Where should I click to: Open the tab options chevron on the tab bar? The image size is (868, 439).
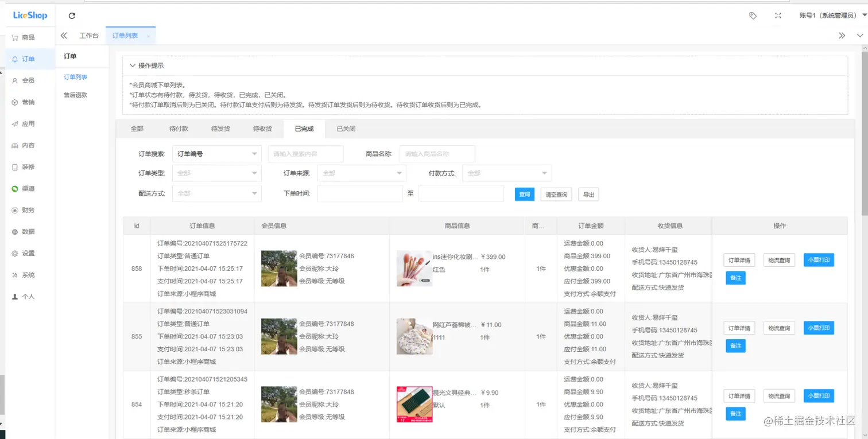tap(859, 36)
